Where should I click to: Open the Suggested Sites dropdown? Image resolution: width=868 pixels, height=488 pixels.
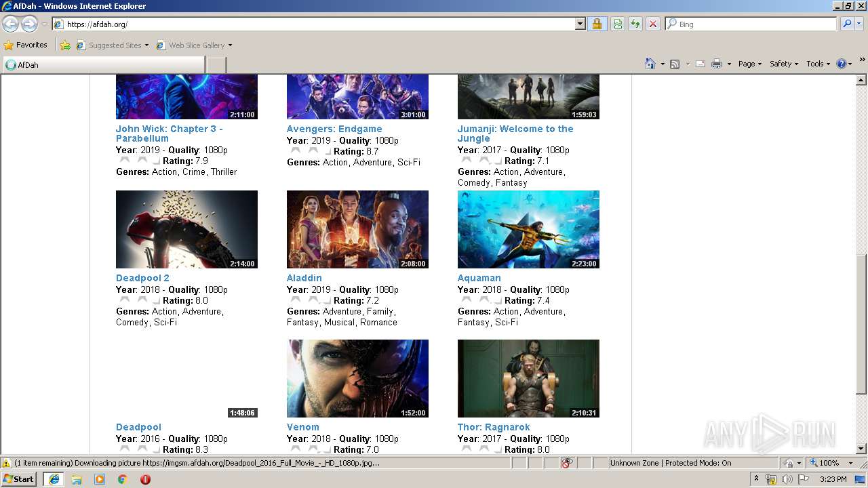point(112,45)
